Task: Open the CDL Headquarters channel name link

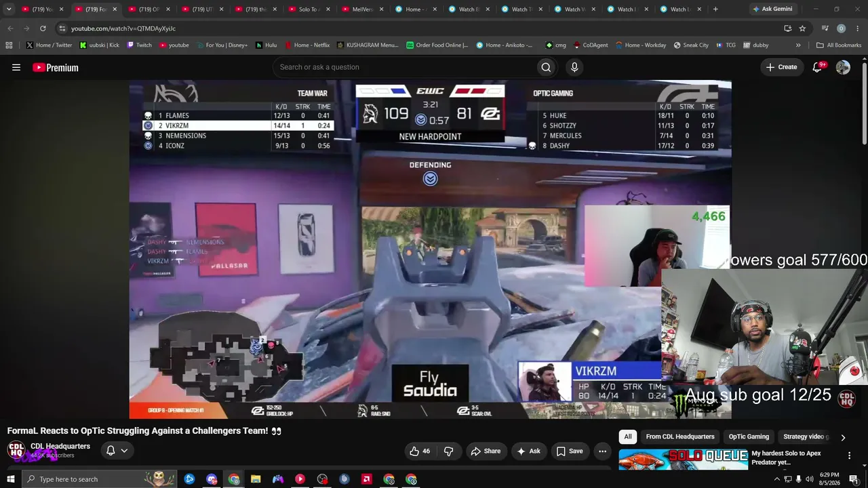Action: 60,446
